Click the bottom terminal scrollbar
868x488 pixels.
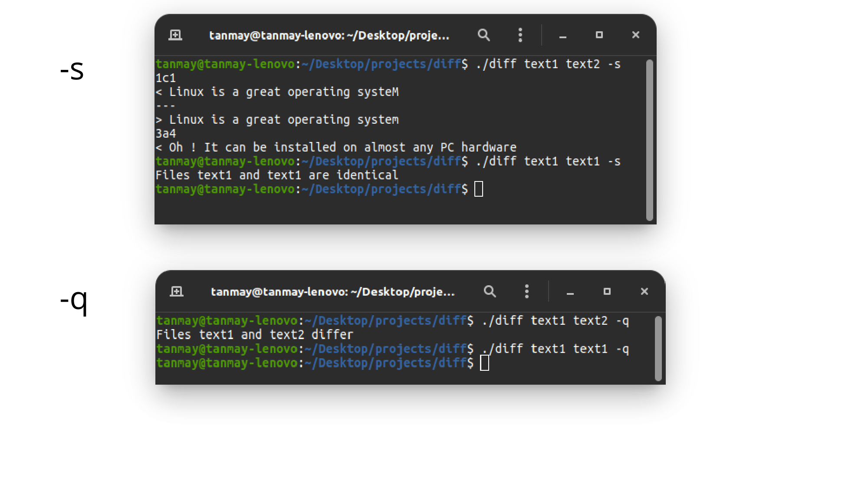coord(658,348)
